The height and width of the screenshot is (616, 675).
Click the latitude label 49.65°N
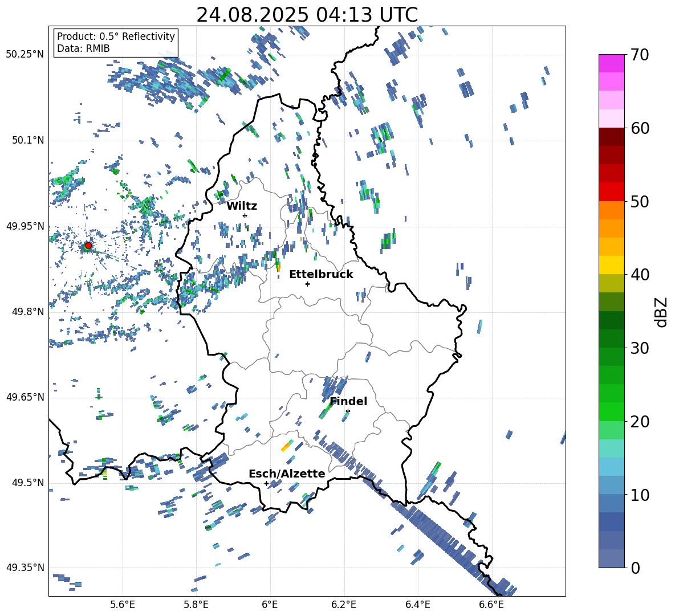[25, 397]
